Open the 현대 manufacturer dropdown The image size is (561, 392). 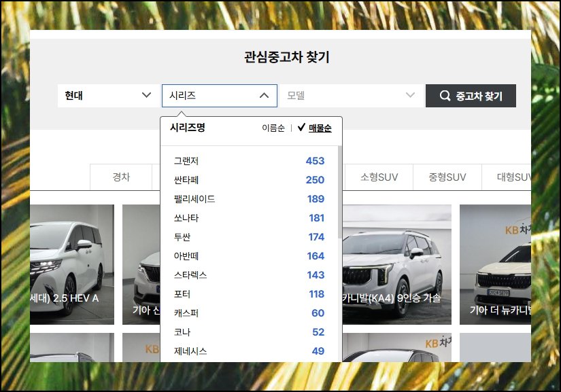coord(108,96)
